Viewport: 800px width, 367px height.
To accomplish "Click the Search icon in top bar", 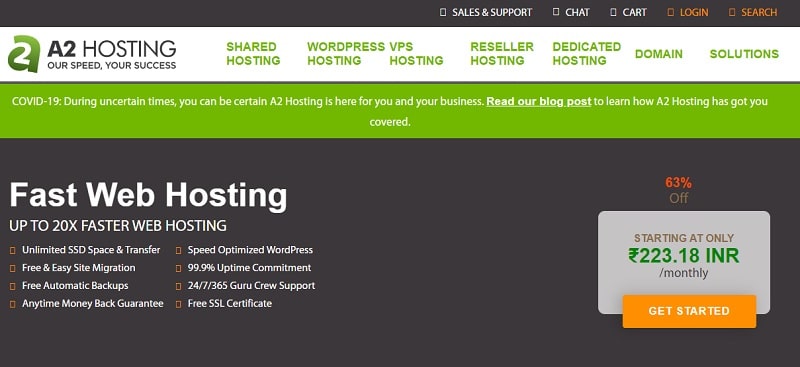I will (x=732, y=12).
